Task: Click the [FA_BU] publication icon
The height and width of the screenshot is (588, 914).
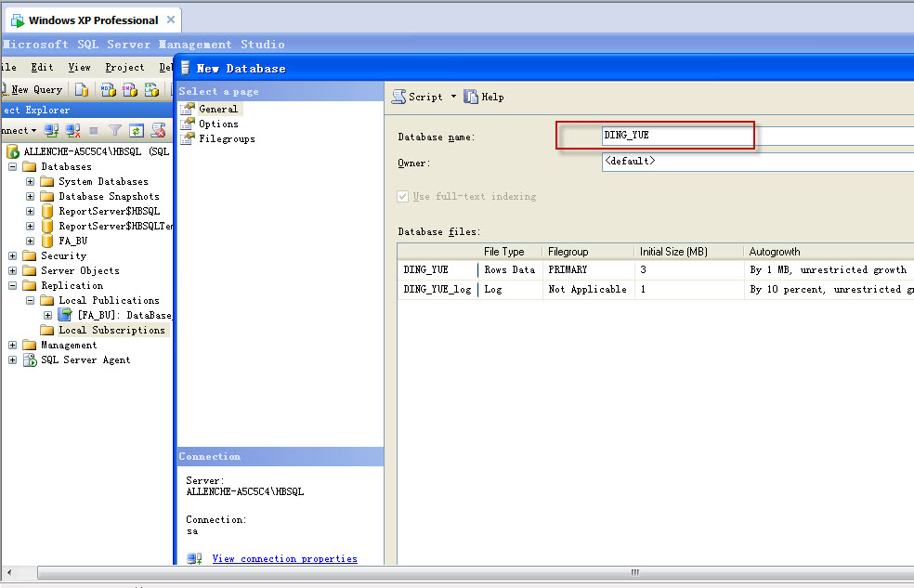Action: point(65,315)
